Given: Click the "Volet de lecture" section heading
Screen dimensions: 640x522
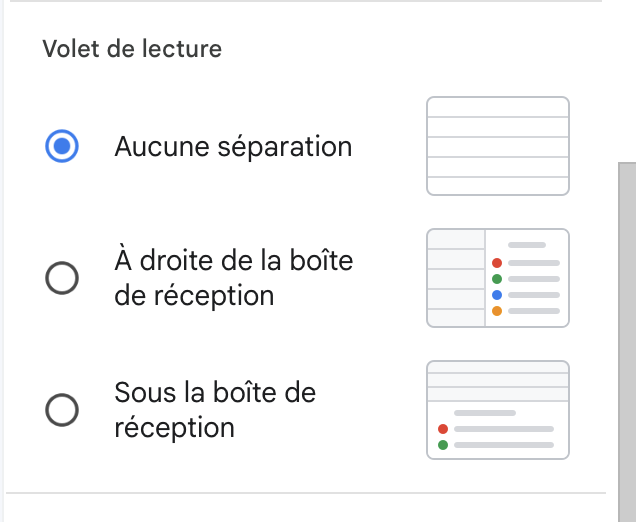Looking at the screenshot, I should click(132, 49).
